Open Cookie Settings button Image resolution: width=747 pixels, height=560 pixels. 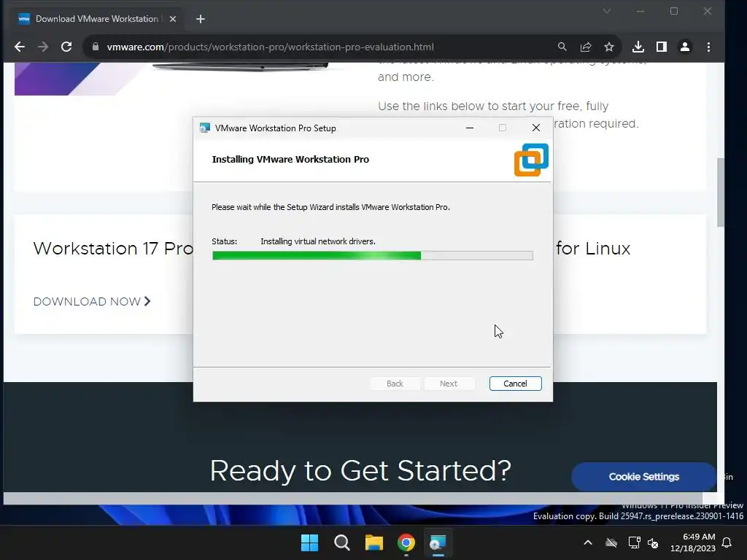pos(643,477)
